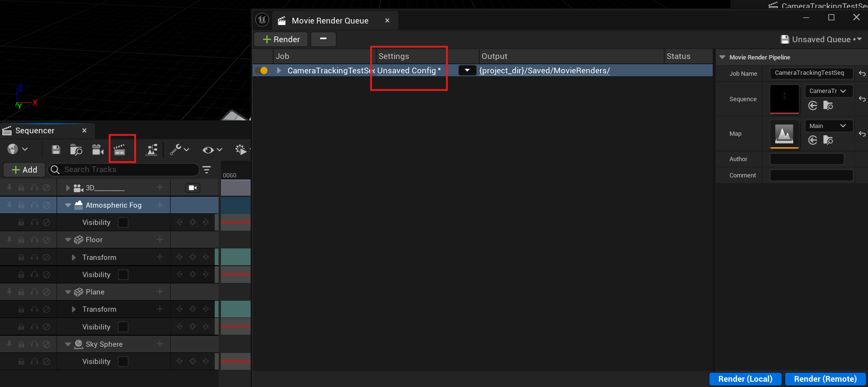The height and width of the screenshot is (387, 868).
Task: Remove job with the minus button
Action: tap(324, 39)
